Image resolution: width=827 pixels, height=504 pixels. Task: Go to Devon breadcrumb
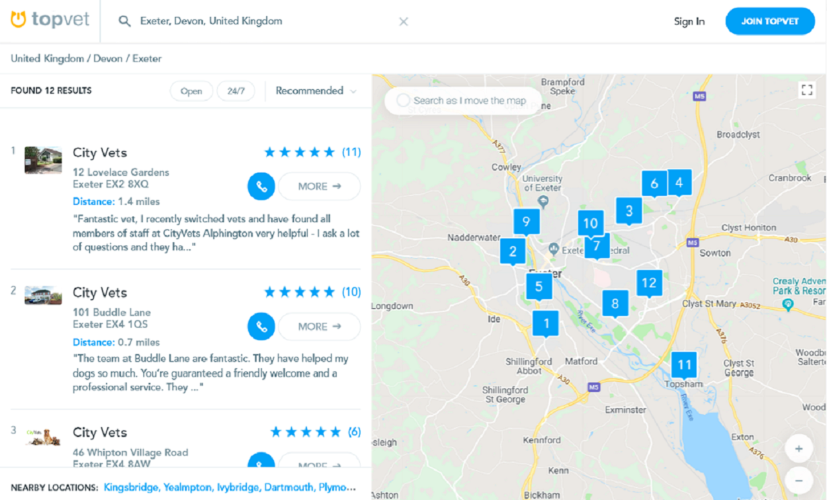108,58
